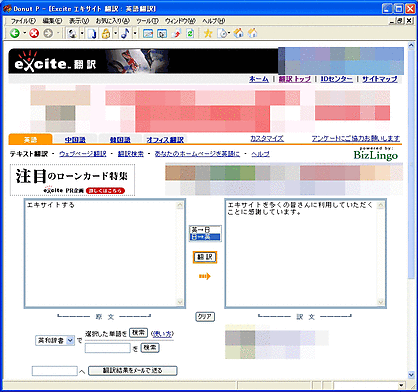Click the blue music note toolbar icon

point(125,34)
